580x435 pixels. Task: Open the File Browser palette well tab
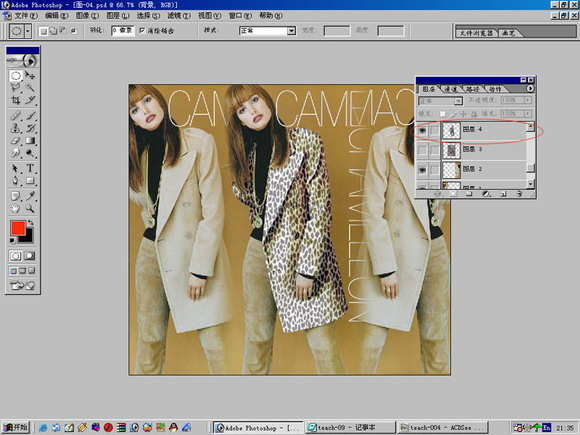[x=476, y=33]
